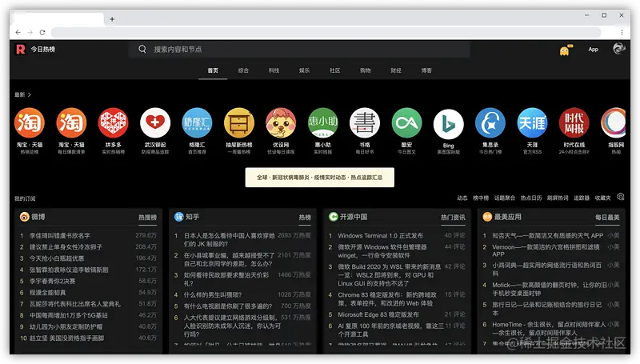Open Weibo item 建议禁止单身女性冷冻卵子
The height and width of the screenshot is (364, 640).
pyautogui.click(x=66, y=247)
